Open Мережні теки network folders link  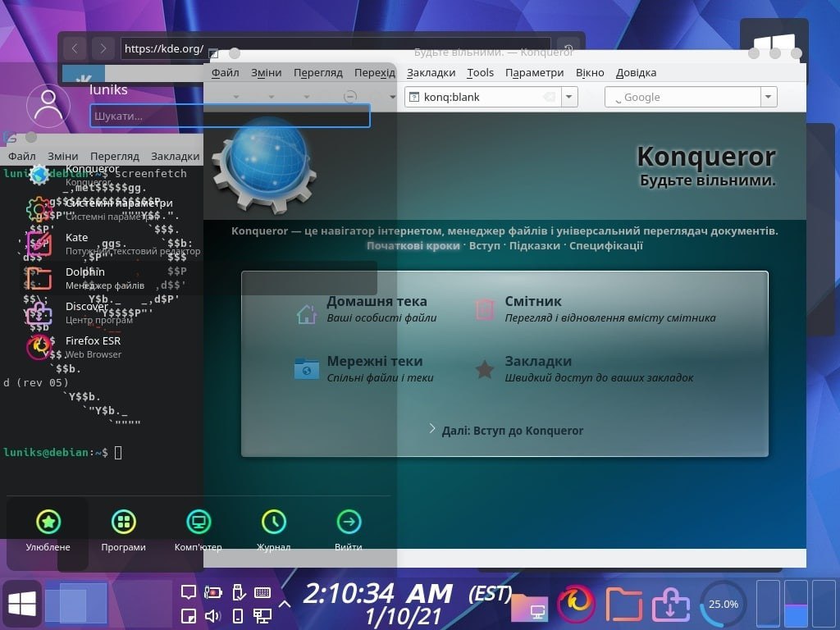point(374,361)
